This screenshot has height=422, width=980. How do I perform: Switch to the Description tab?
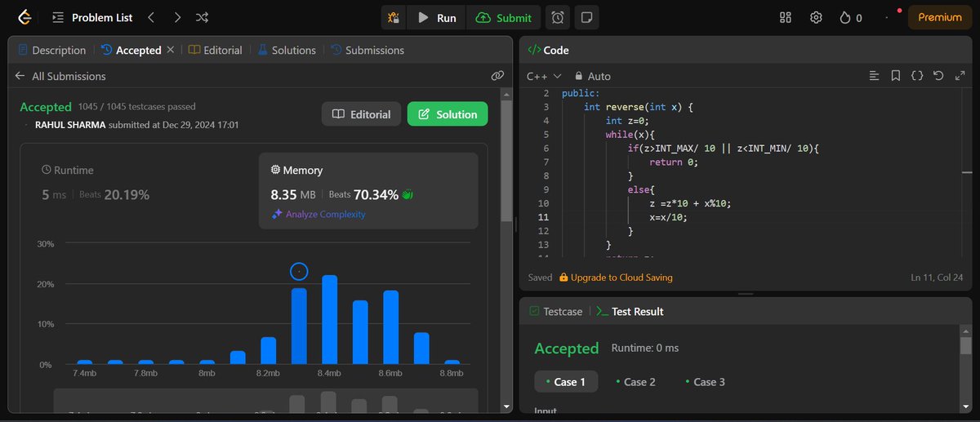(51, 50)
